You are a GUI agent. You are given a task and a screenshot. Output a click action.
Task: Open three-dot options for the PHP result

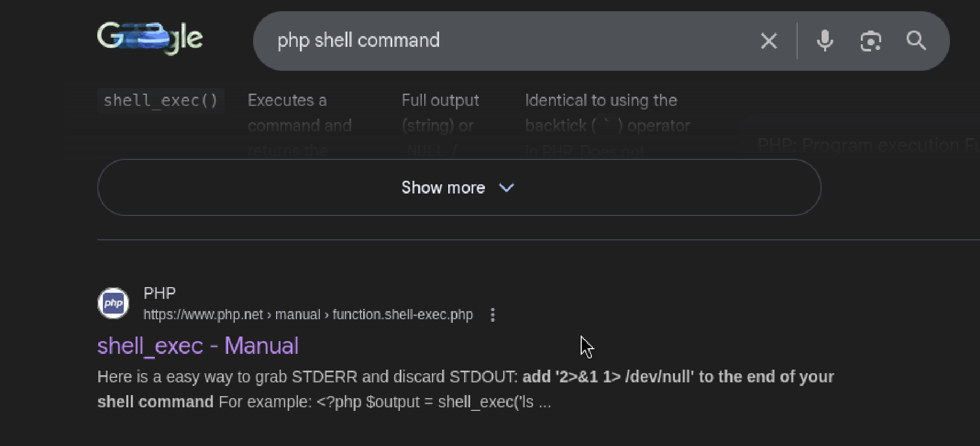[493, 315]
